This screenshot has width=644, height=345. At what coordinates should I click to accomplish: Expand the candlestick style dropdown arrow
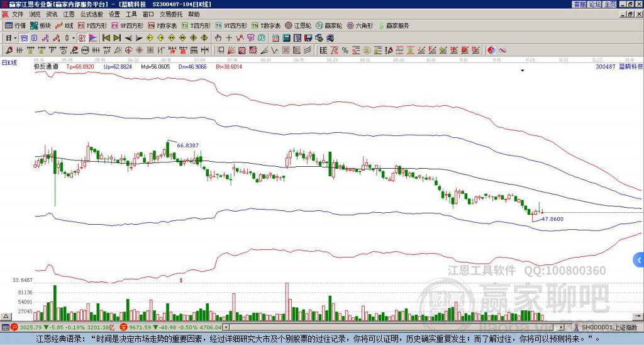point(74,38)
